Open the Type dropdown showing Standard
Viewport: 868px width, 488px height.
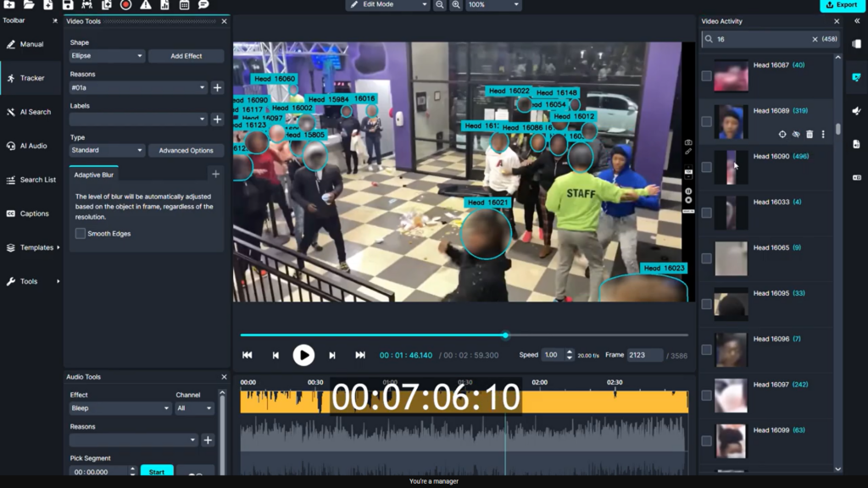107,150
